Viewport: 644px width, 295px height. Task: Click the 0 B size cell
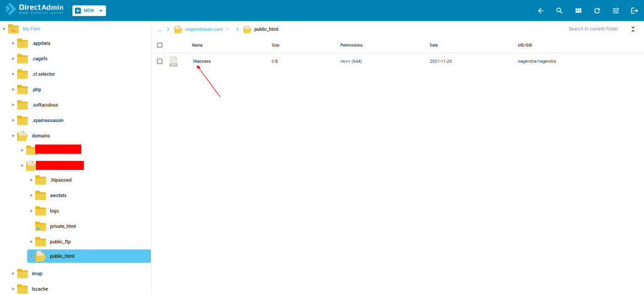pos(275,61)
